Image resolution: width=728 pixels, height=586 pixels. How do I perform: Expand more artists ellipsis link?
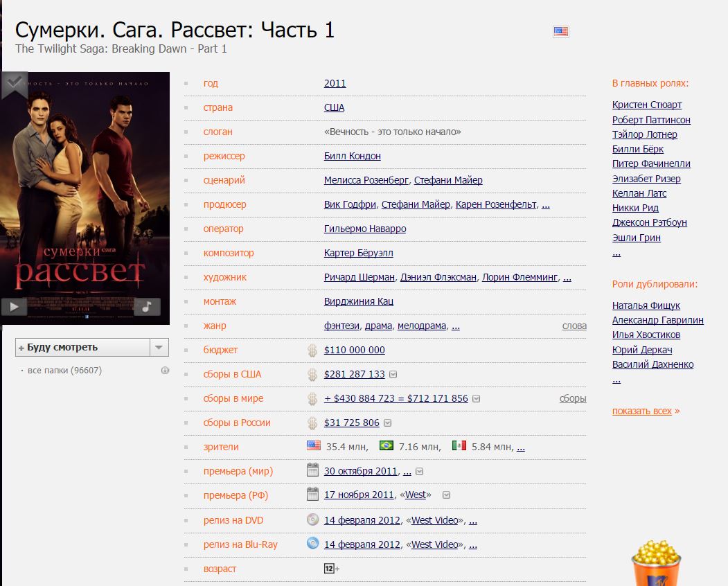pyautogui.click(x=567, y=278)
